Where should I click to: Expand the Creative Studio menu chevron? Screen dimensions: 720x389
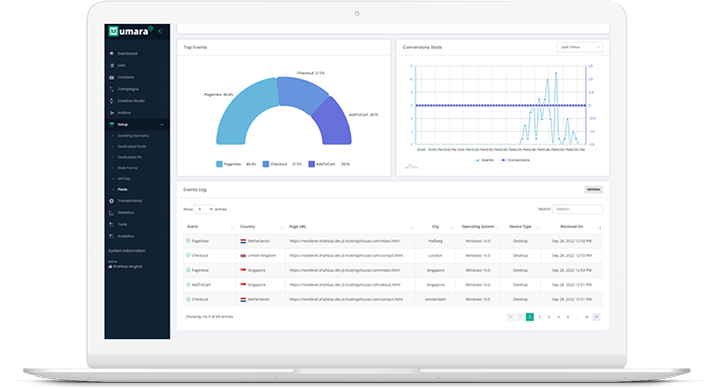162,101
